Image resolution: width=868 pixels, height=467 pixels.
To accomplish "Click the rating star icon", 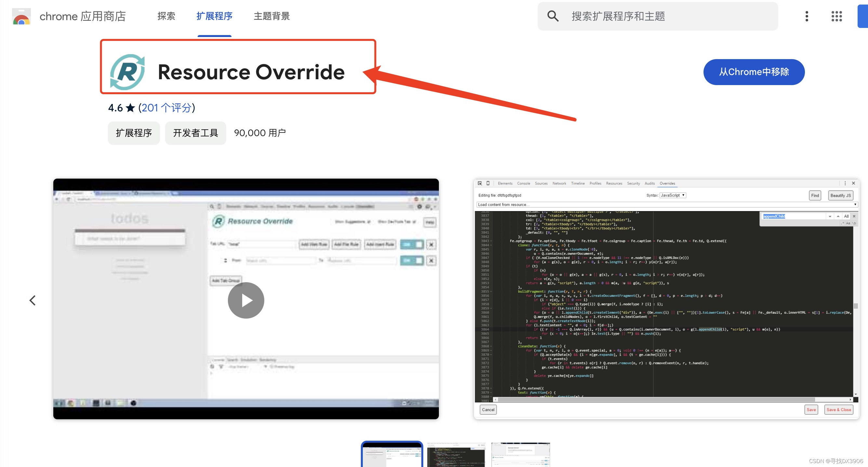I will (130, 108).
